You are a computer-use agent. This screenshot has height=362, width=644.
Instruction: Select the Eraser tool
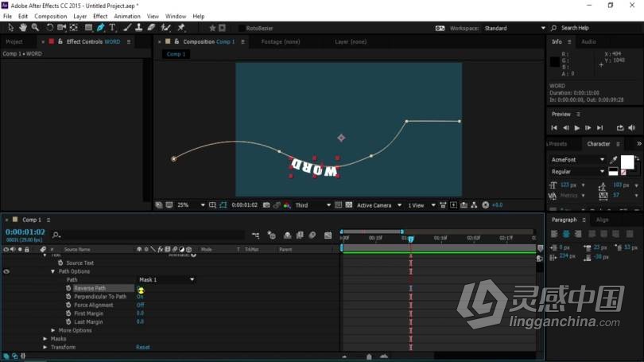click(x=152, y=28)
